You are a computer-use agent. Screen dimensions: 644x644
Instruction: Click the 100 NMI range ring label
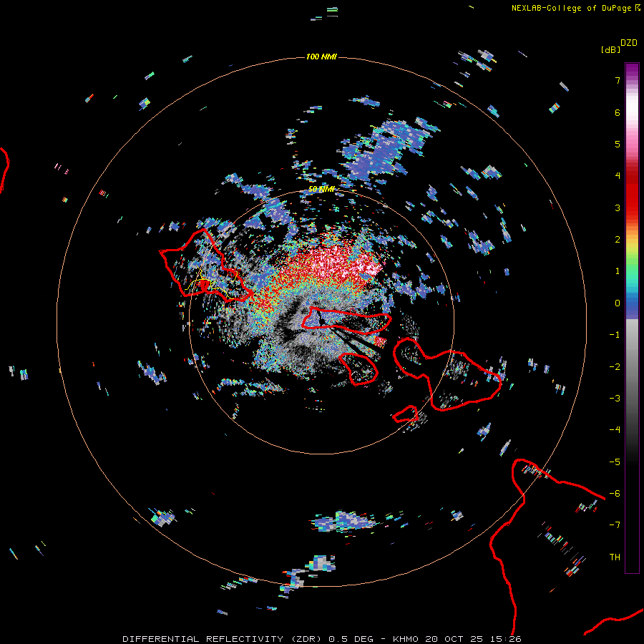coord(321,57)
